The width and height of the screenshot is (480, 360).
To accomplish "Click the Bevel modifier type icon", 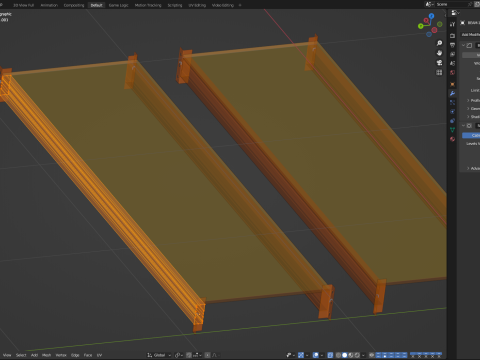I will click(x=469, y=45).
